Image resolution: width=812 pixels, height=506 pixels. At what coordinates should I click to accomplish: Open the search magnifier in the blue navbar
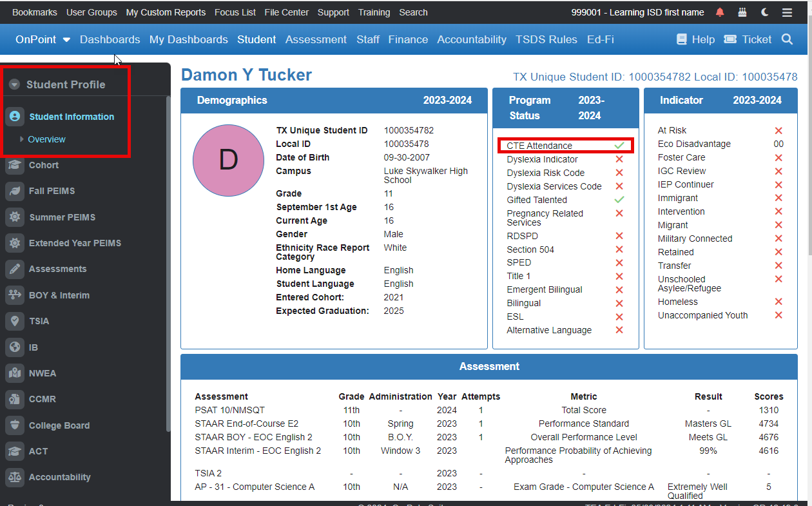point(787,39)
